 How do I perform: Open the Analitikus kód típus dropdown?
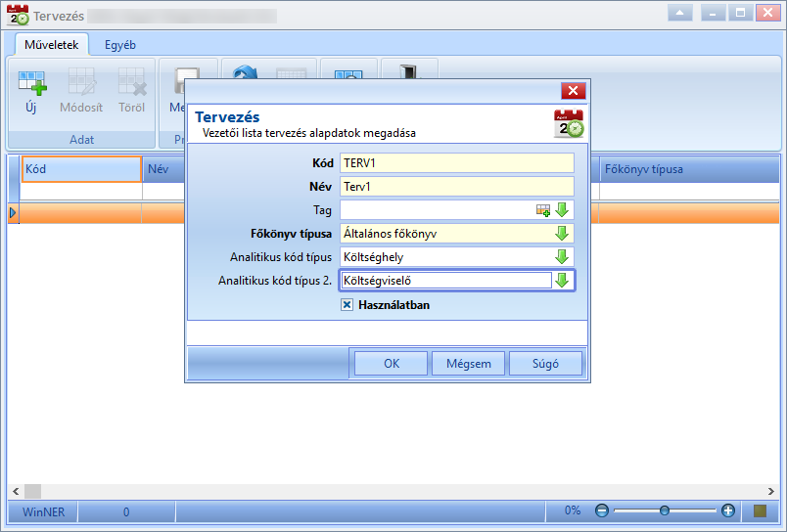click(x=562, y=257)
